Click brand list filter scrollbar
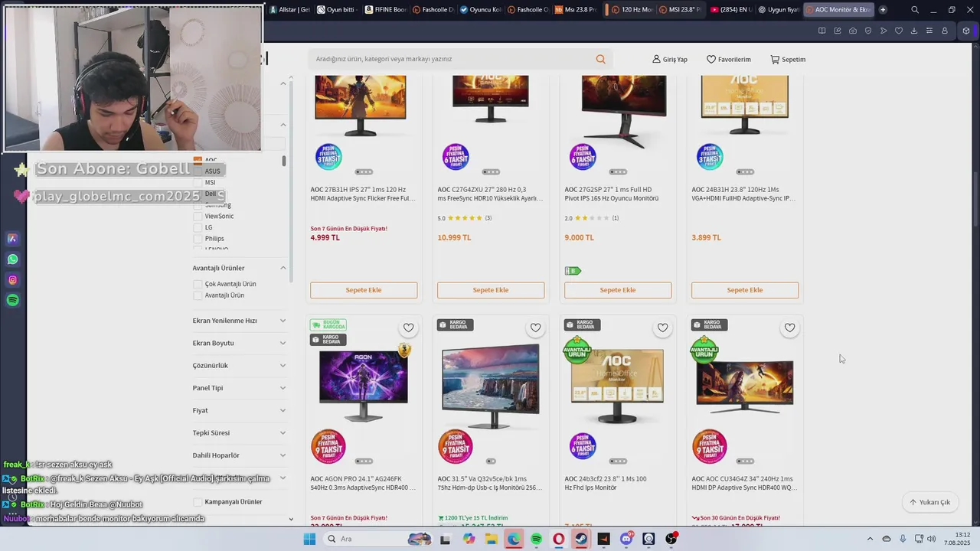The image size is (980, 551). tap(284, 161)
